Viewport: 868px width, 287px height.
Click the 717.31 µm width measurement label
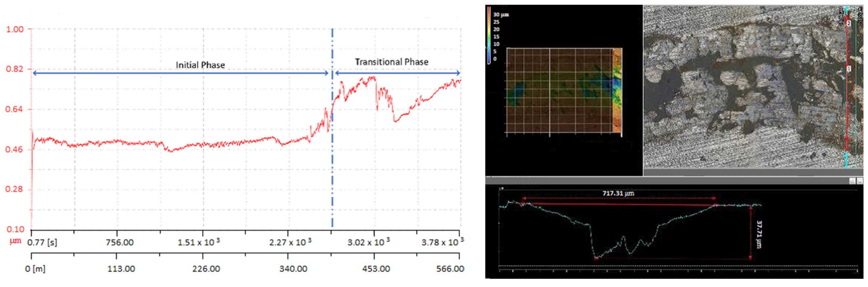tap(618, 193)
